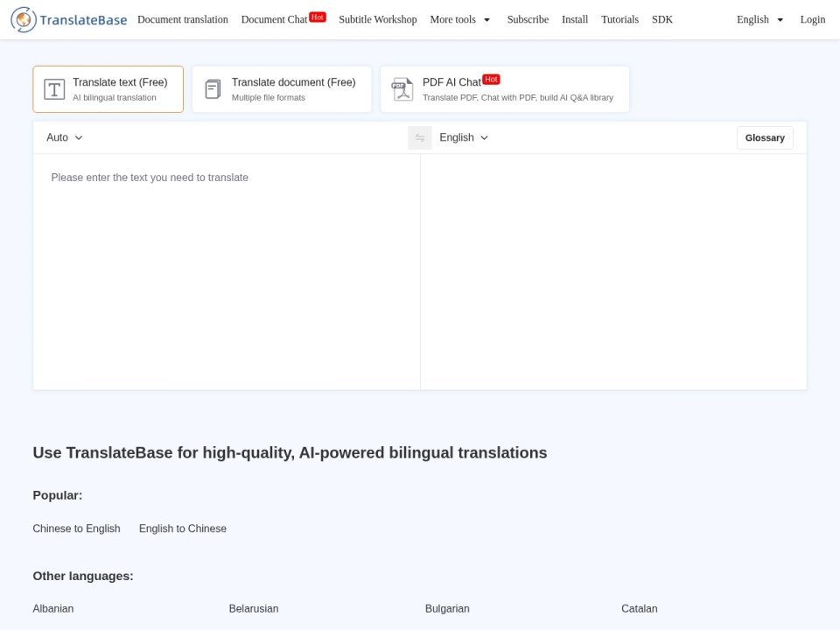
Task: Click the Translate text T icon
Action: click(x=54, y=89)
